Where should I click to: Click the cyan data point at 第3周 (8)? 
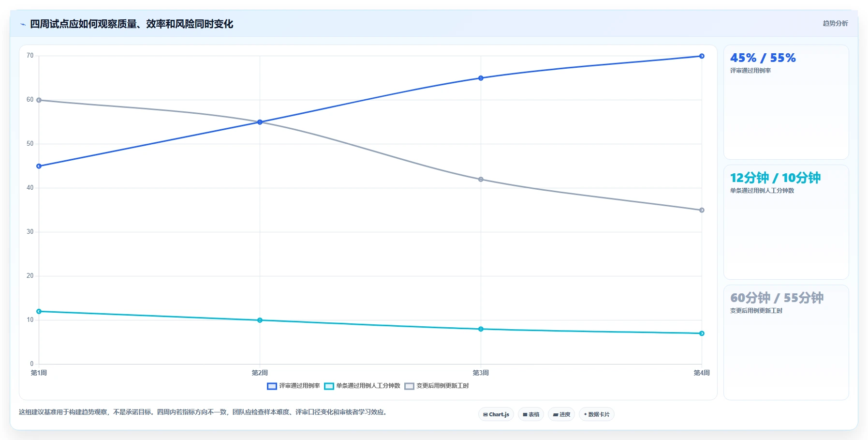tap(481, 329)
